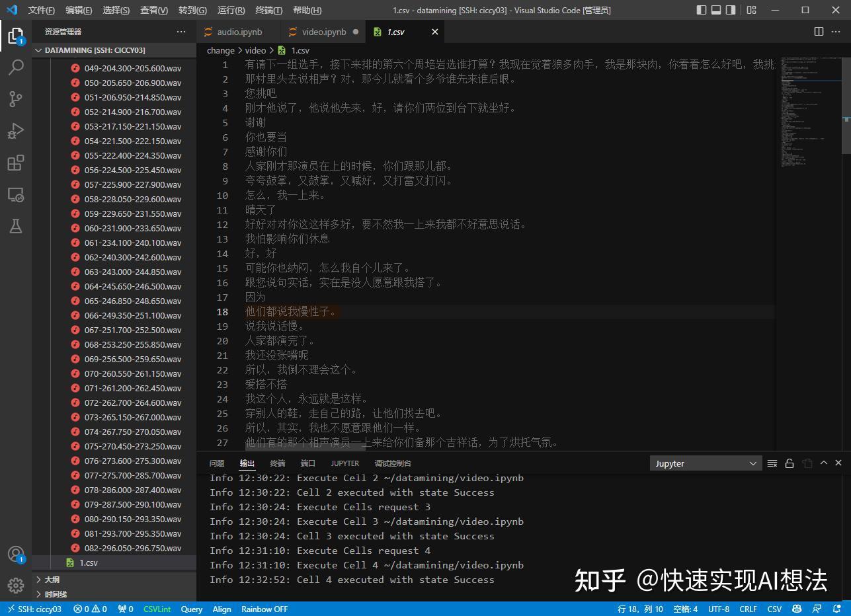The height and width of the screenshot is (616, 851).
Task: Click the split editor icon
Action: point(819,32)
